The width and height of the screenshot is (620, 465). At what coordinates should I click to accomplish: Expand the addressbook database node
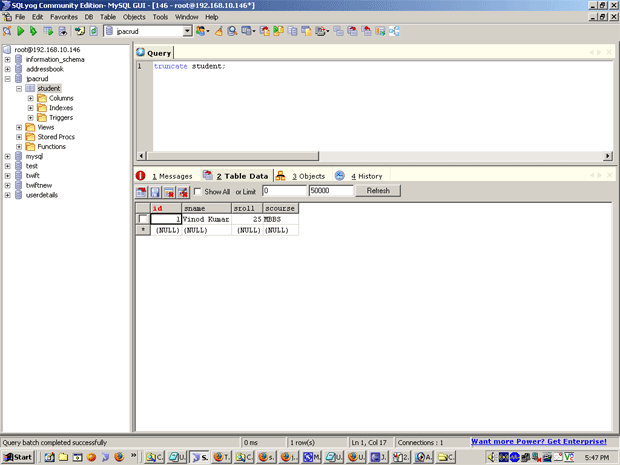pyautogui.click(x=8, y=69)
